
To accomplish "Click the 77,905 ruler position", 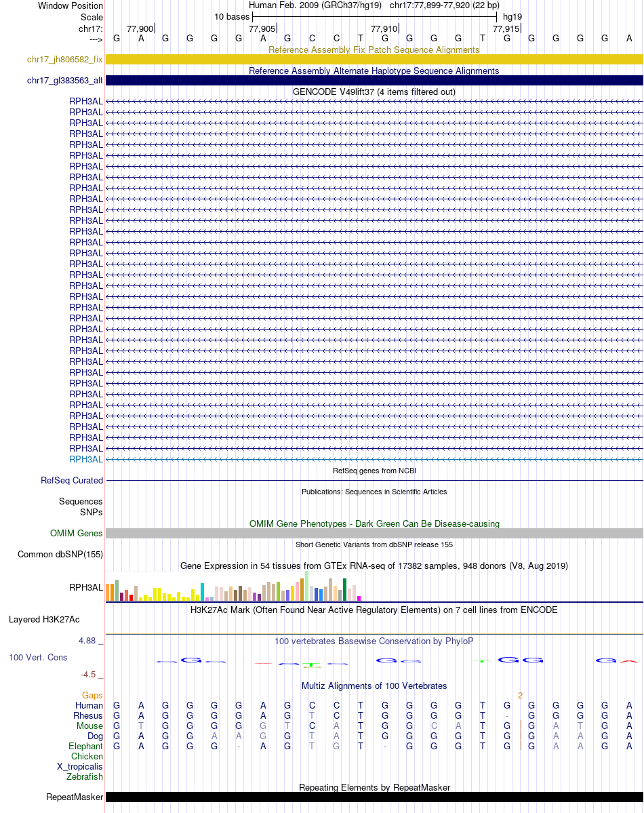I will 262,29.
